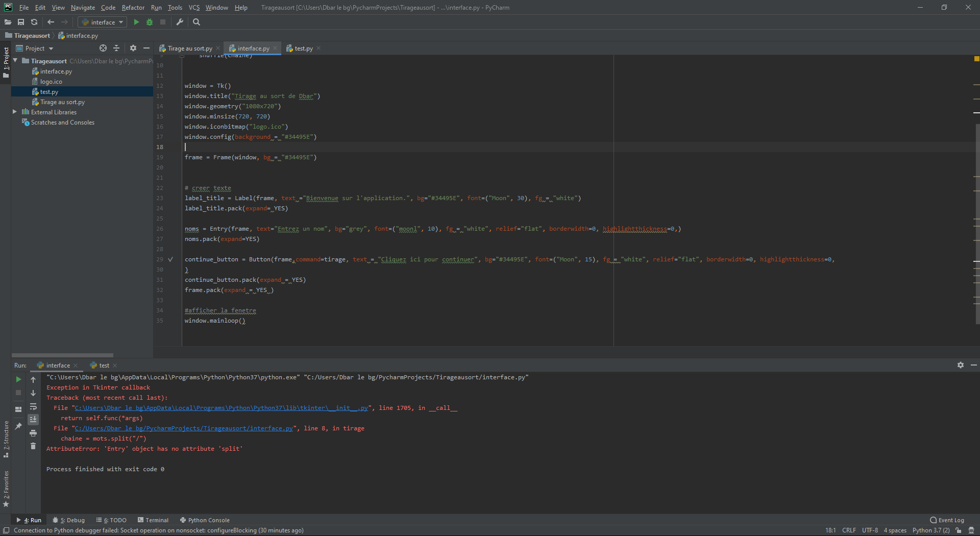The width and height of the screenshot is (980, 536).
Task: Switch to the Tirage au sort.py editor tab
Action: (189, 48)
